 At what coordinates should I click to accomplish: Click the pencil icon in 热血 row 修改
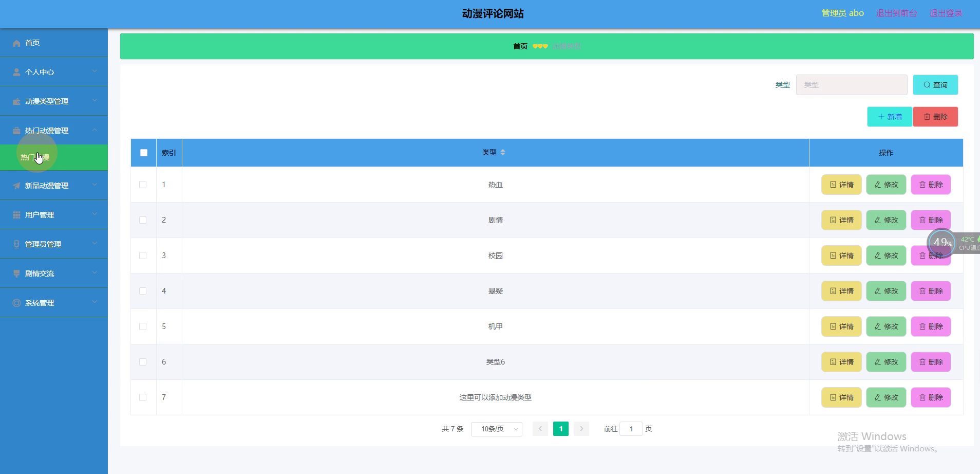click(878, 185)
